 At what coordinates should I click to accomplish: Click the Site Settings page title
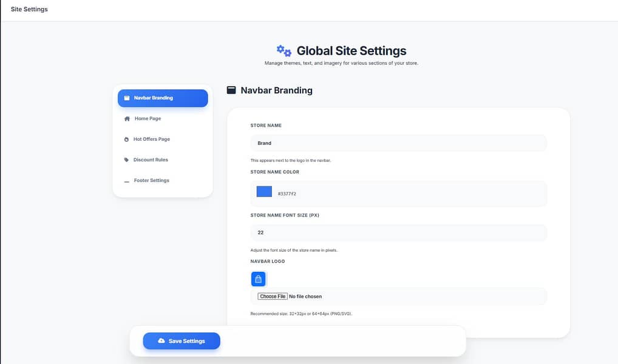(29, 9)
